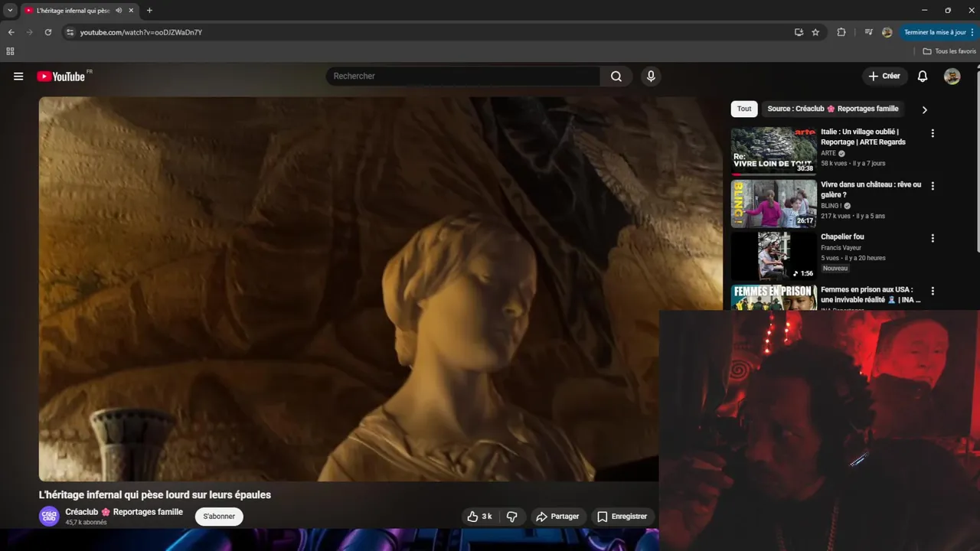Open options for Vivre dans un château video
The width and height of the screenshot is (980, 551).
933,186
